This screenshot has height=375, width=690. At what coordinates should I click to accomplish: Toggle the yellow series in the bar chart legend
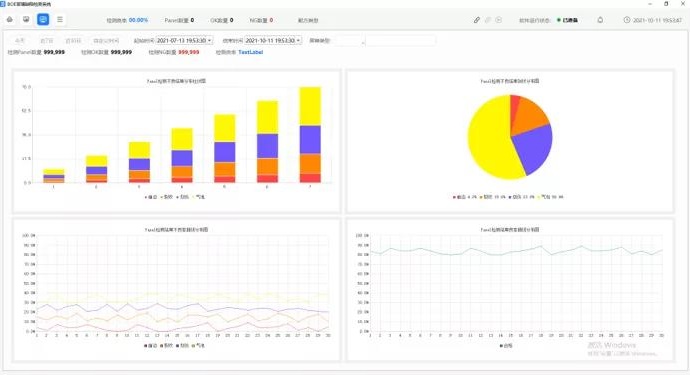click(199, 197)
